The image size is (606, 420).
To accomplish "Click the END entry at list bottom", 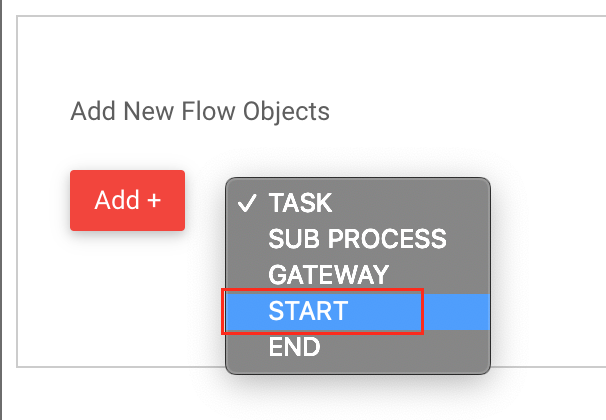I will [x=294, y=347].
